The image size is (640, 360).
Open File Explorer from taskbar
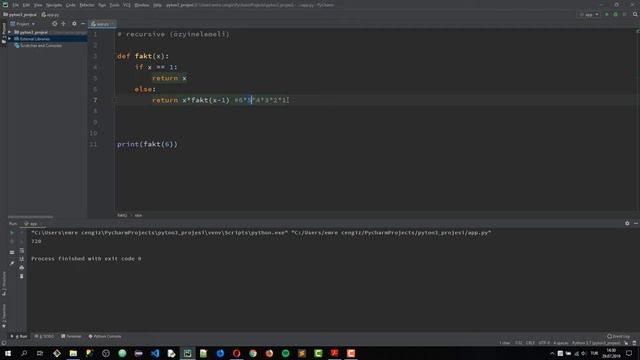point(73,353)
